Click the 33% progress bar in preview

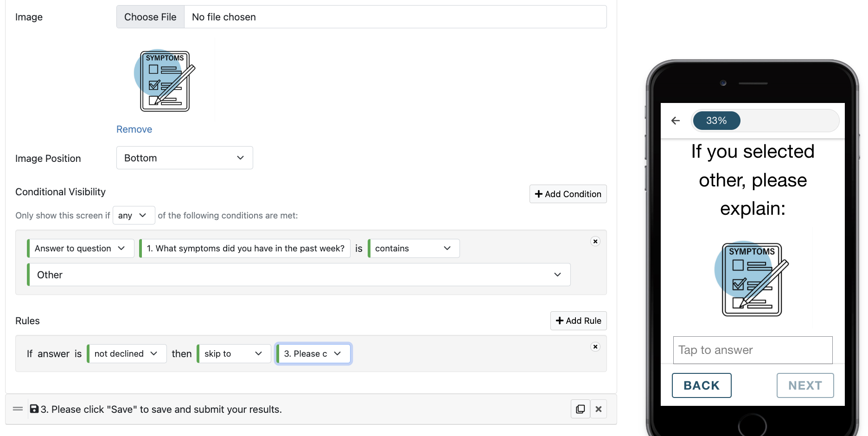pos(766,121)
